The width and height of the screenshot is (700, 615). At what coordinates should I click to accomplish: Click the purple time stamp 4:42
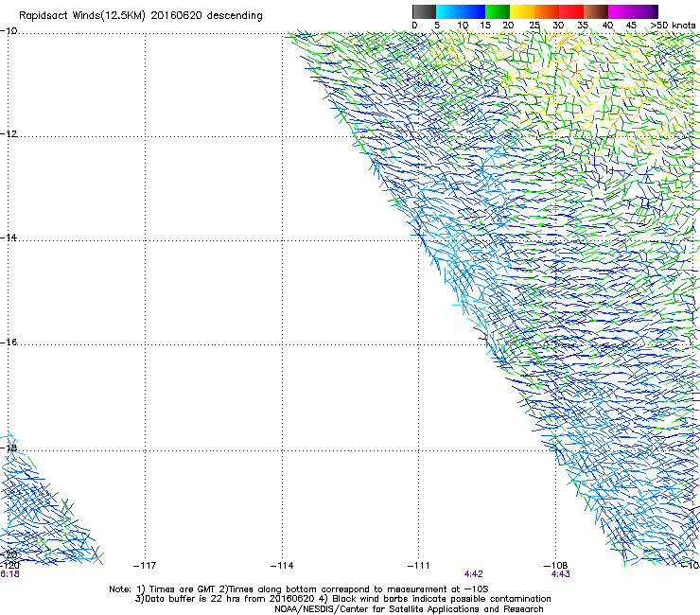473,574
